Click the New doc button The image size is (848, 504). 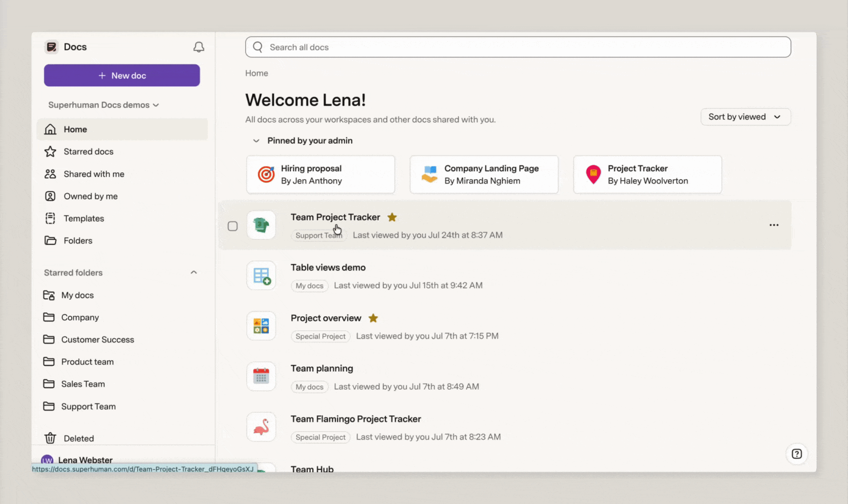pyautogui.click(x=122, y=76)
